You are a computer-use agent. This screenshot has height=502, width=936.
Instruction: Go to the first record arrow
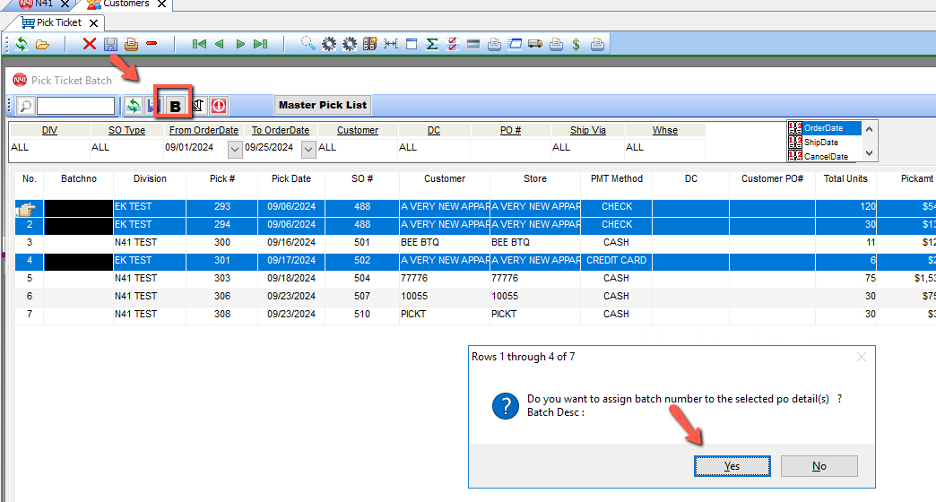coord(199,44)
